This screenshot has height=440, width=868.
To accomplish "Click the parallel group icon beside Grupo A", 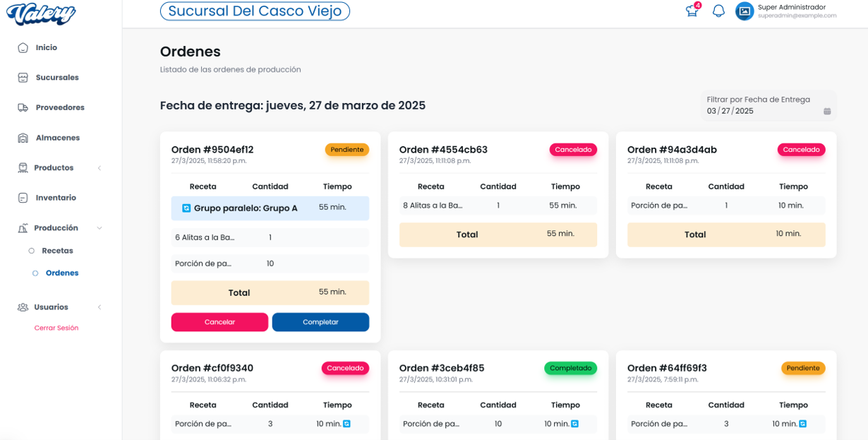I will [186, 208].
